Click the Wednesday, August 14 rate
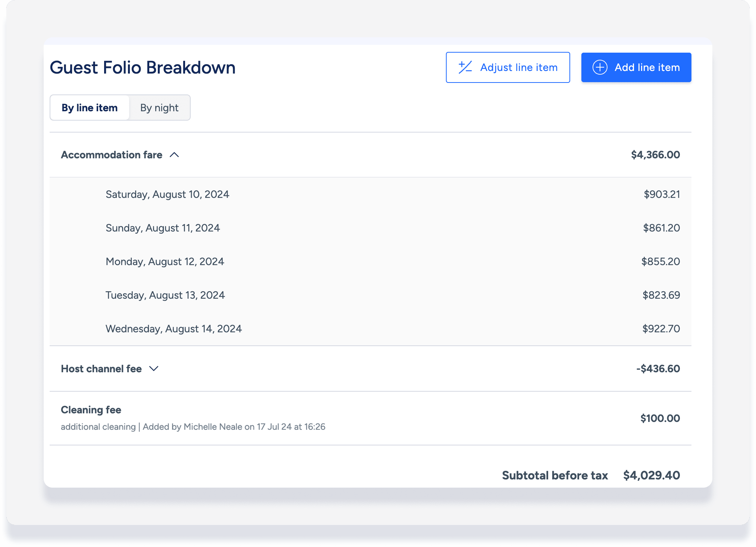This screenshot has height=547, width=756. [x=660, y=329]
